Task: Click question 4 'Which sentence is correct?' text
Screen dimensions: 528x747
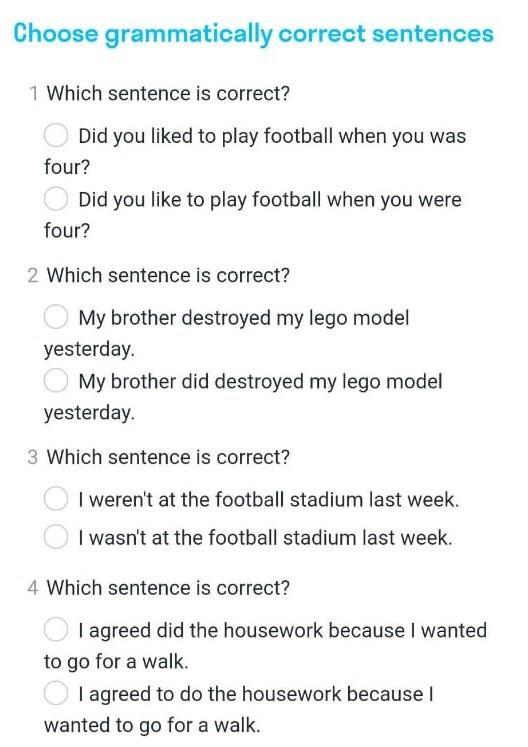Action: [168, 588]
